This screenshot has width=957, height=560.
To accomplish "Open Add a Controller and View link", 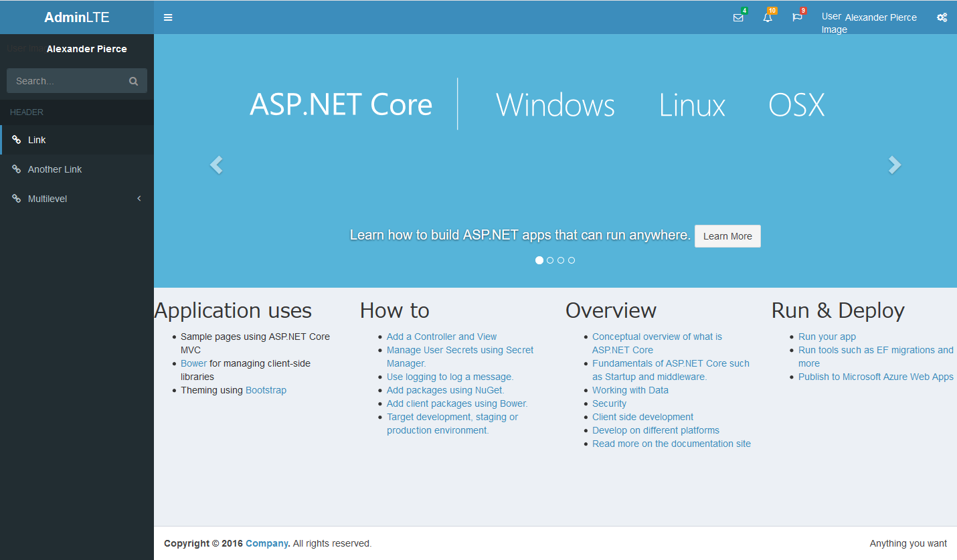I will pyautogui.click(x=442, y=337).
